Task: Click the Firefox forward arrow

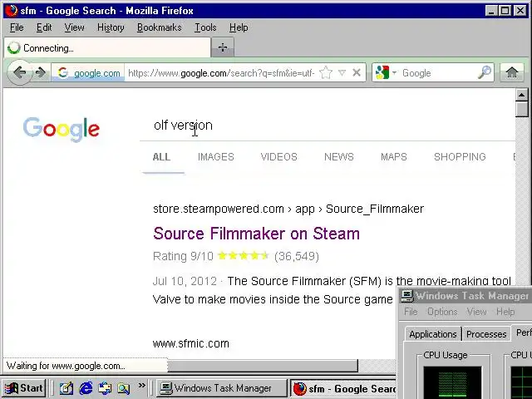Action: (x=41, y=72)
